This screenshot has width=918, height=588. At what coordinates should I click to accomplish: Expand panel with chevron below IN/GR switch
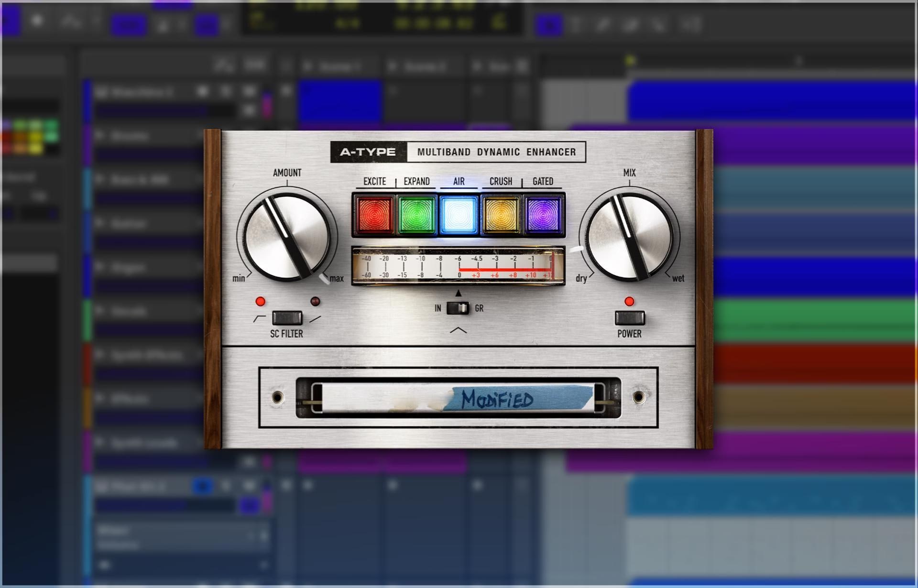(x=459, y=330)
